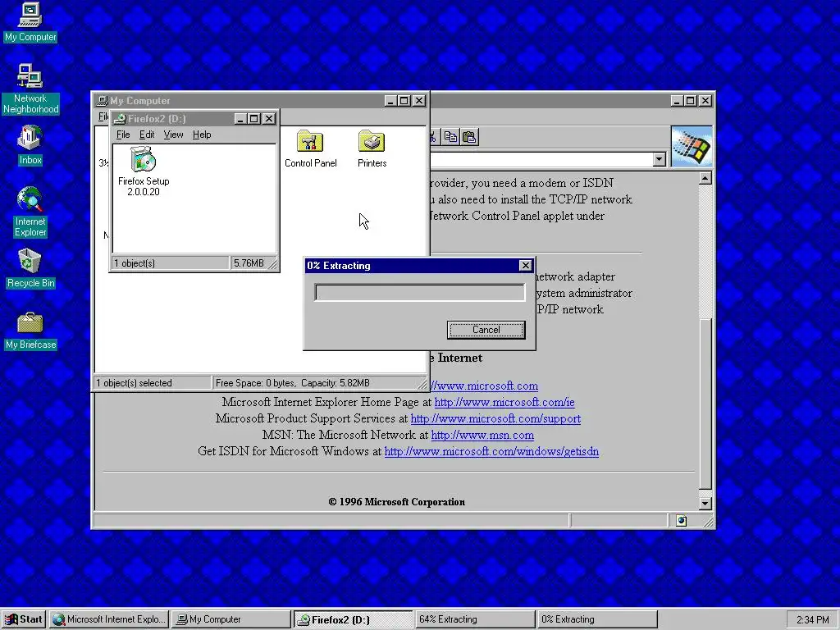Switch to 0% Extracting taskbar button
Image resolution: width=840 pixels, height=630 pixels.
click(x=597, y=619)
